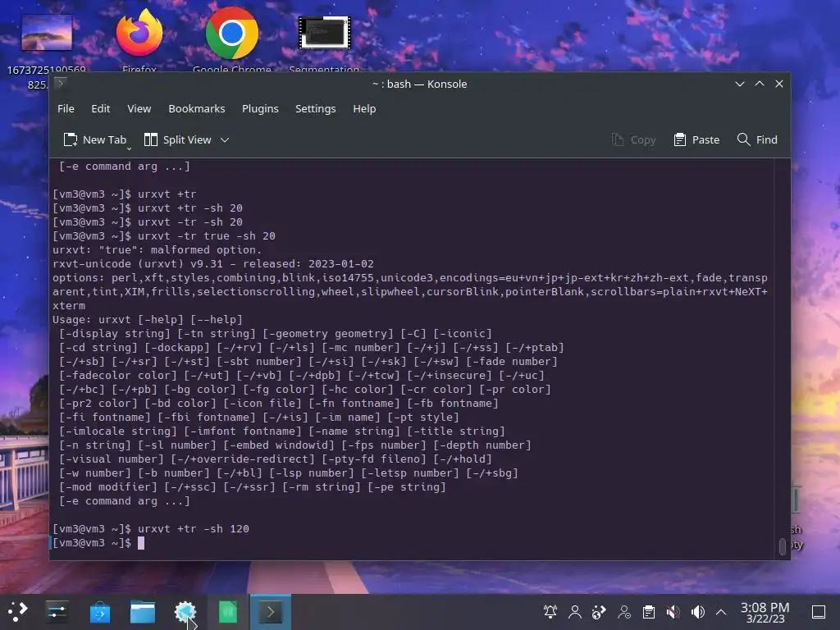This screenshot has width=840, height=630.
Task: Click the Paste toolbar button
Action: click(696, 139)
